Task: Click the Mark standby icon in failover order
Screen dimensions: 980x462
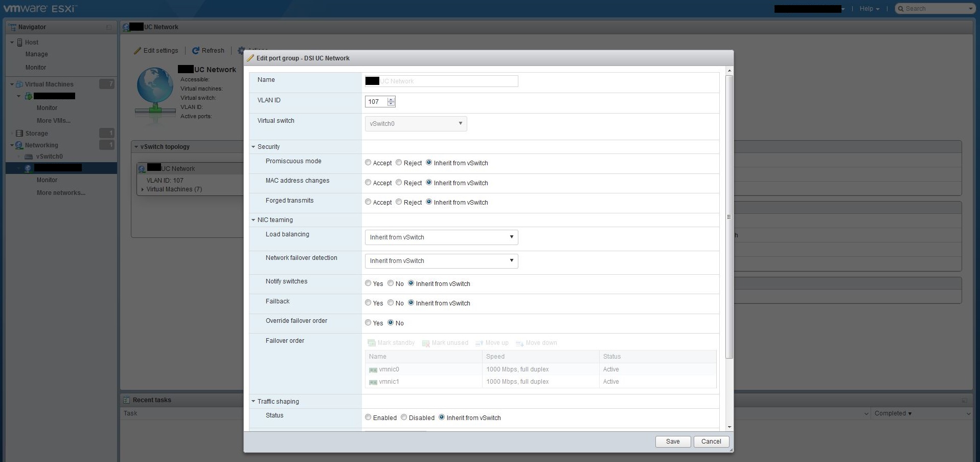Action: click(x=372, y=343)
